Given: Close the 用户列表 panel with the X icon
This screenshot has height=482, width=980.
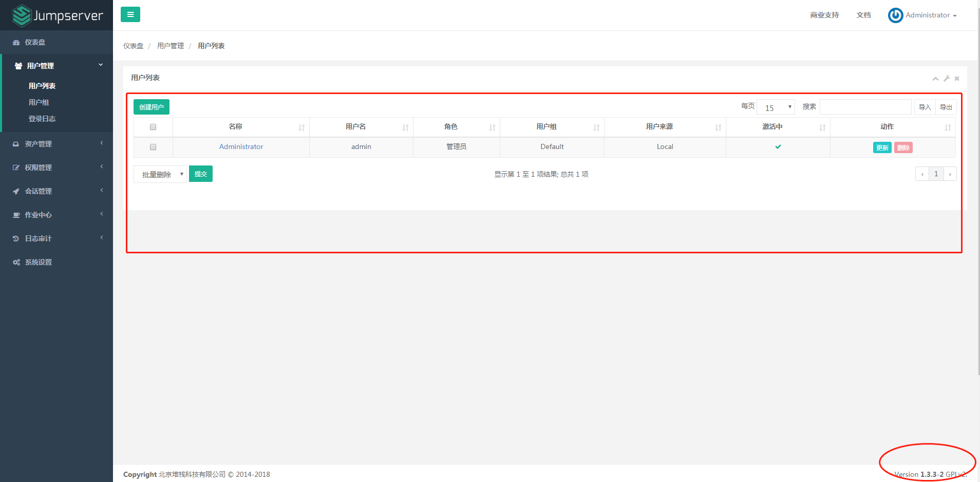Looking at the screenshot, I should [957, 79].
